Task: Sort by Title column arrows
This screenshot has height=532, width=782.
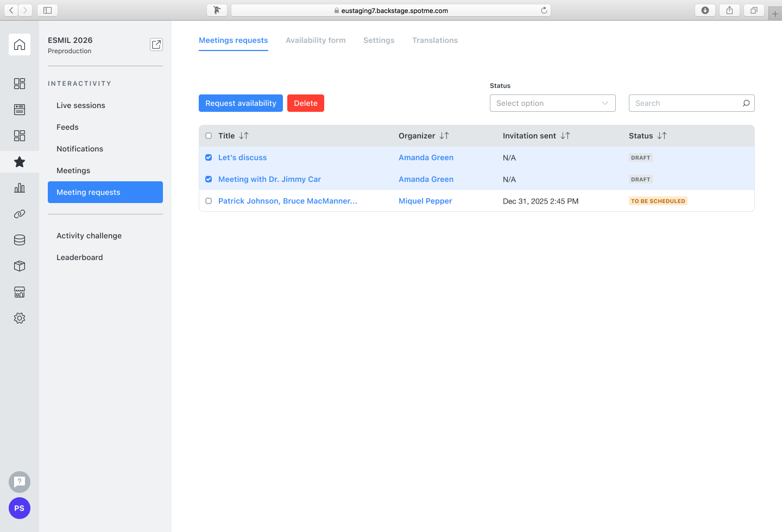Action: [x=244, y=136]
